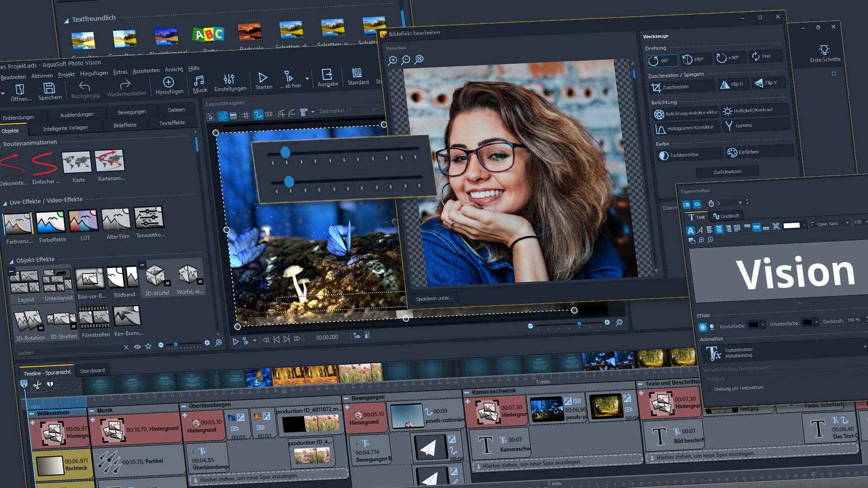Toggle favorites star next to search field
This screenshot has height=488, width=868.
click(x=148, y=346)
